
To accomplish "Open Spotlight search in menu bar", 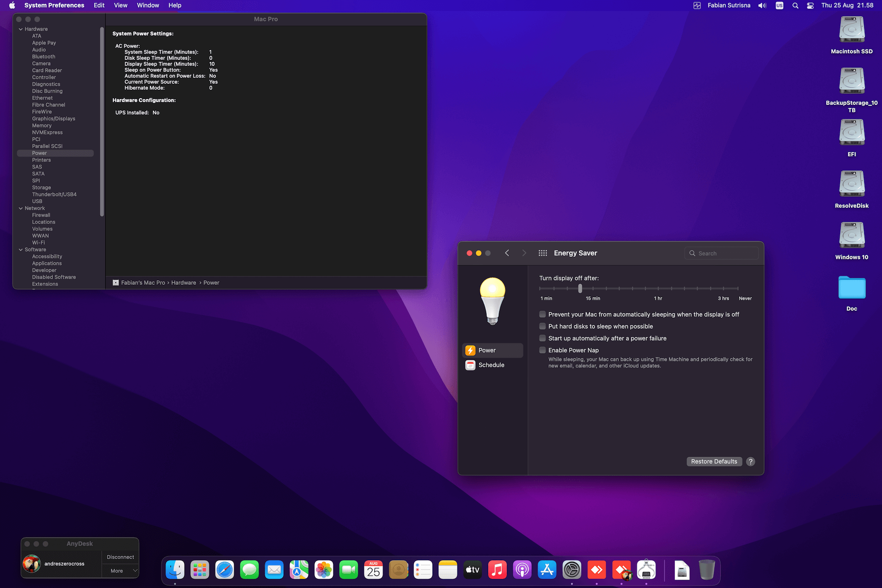I will 795,6.
